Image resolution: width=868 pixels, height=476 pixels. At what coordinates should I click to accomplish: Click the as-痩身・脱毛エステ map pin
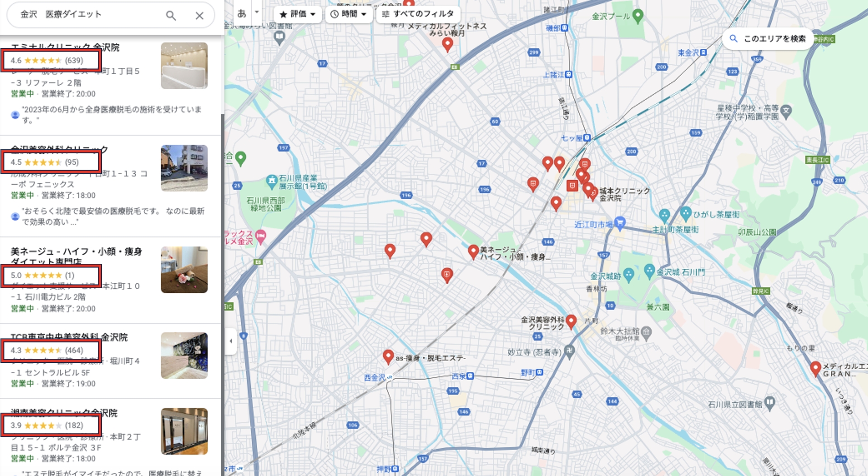(x=388, y=357)
